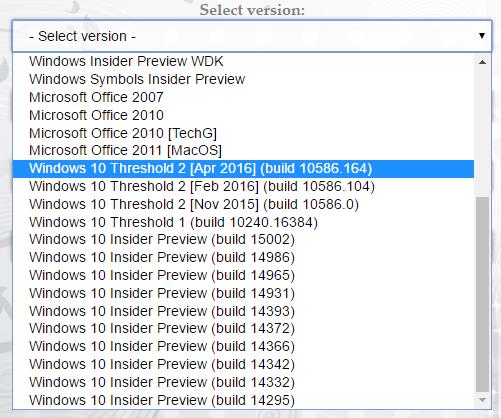This screenshot has height=418, width=501.
Task: Choose Microsoft Office 2007 option
Action: click(243, 97)
